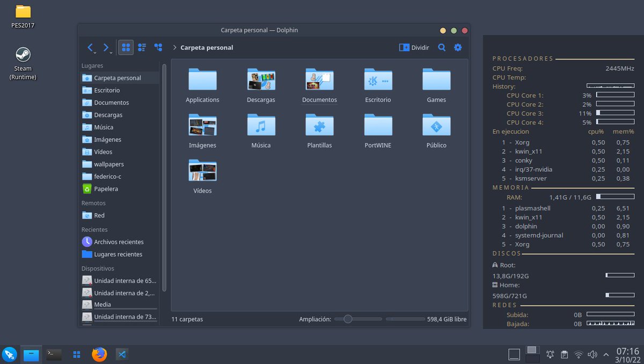Click the show desktop tray icon
Screen dimensions: 644x364
[514, 354]
